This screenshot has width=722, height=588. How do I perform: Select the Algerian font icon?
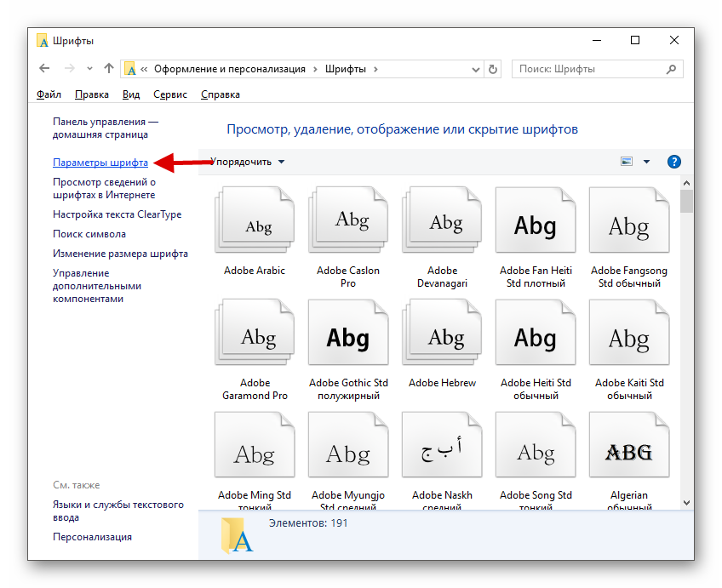(x=629, y=444)
